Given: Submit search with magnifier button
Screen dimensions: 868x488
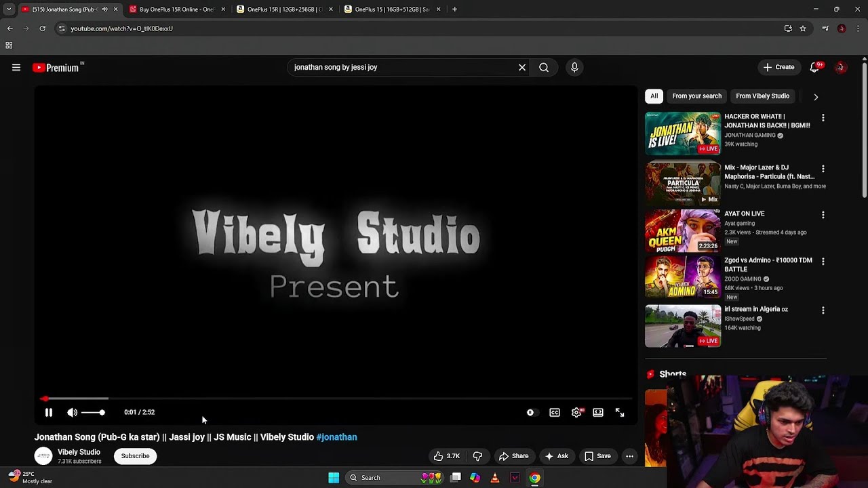Looking at the screenshot, I should pos(544,67).
